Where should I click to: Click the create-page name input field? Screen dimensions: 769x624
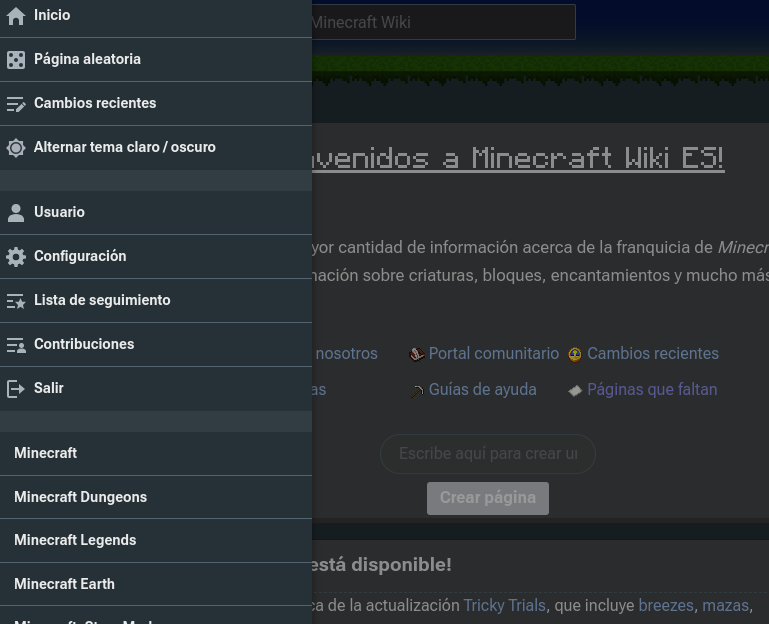[x=488, y=454]
